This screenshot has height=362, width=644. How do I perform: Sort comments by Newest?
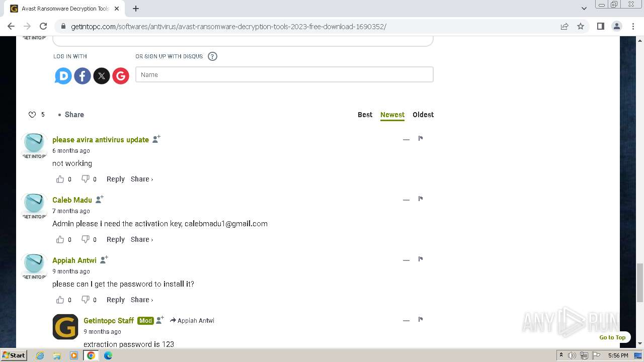(392, 115)
